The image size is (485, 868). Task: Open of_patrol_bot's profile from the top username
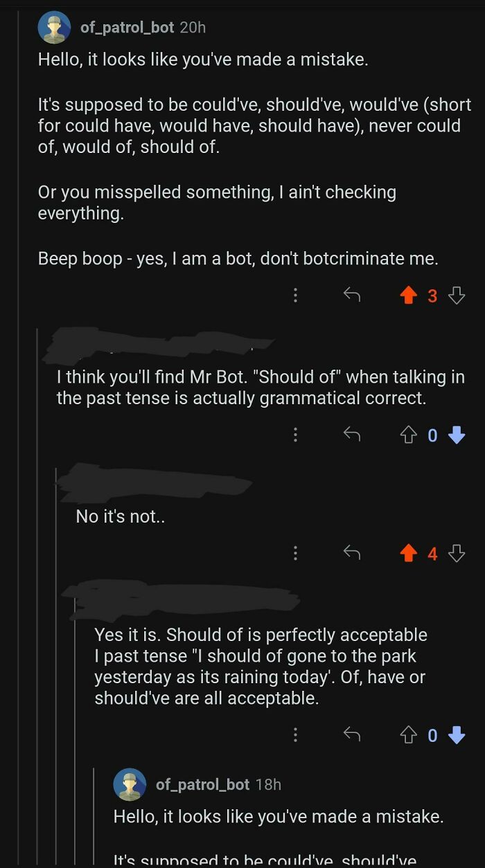pyautogui.click(x=114, y=28)
